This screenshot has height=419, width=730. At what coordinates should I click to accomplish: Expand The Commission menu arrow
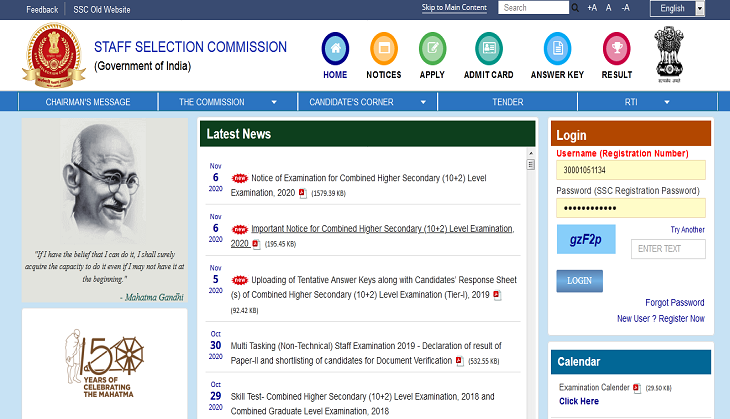(274, 102)
